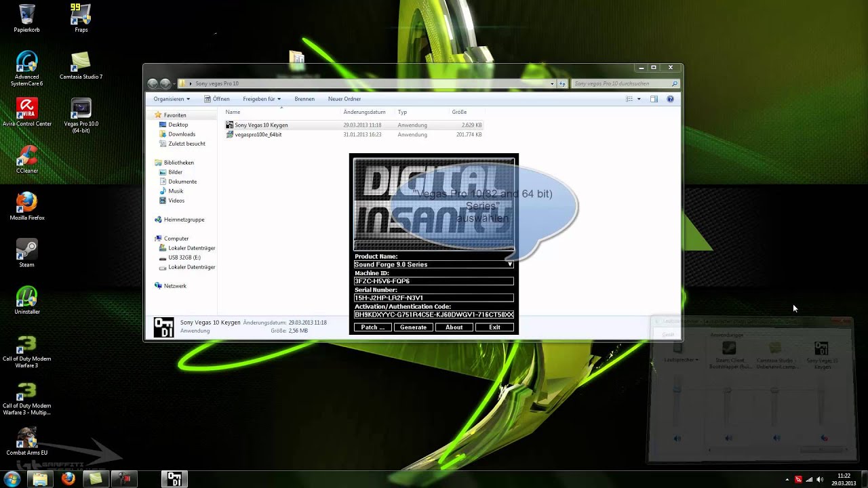Toggle the Explorer preview pane icon
The height and width of the screenshot is (488, 868).
click(654, 99)
